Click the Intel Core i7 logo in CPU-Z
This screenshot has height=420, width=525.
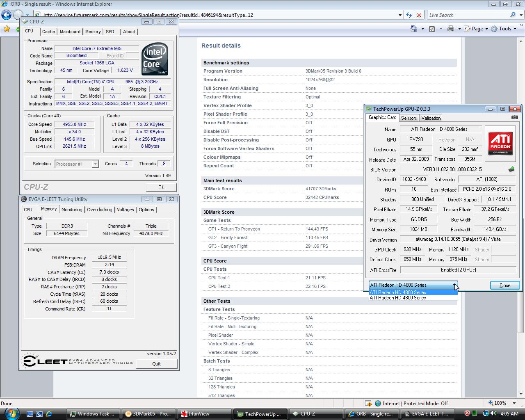(x=155, y=59)
